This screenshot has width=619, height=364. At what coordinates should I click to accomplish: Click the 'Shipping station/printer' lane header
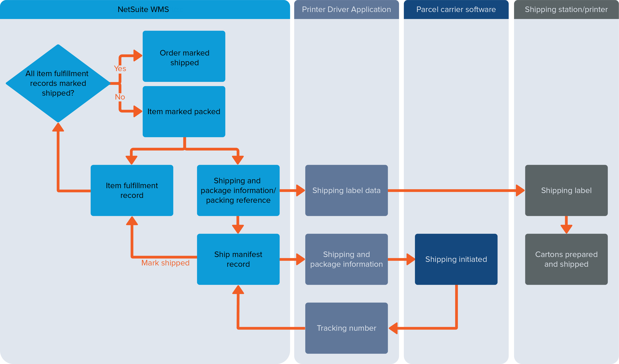tap(563, 9)
